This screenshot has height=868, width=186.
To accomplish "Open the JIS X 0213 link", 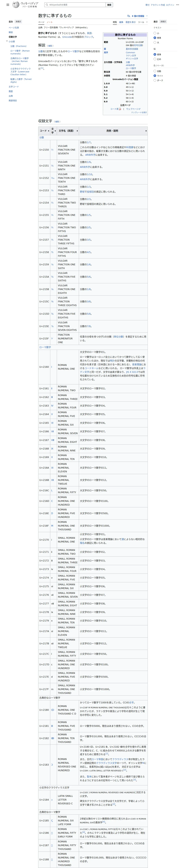I will click(132, 372).
